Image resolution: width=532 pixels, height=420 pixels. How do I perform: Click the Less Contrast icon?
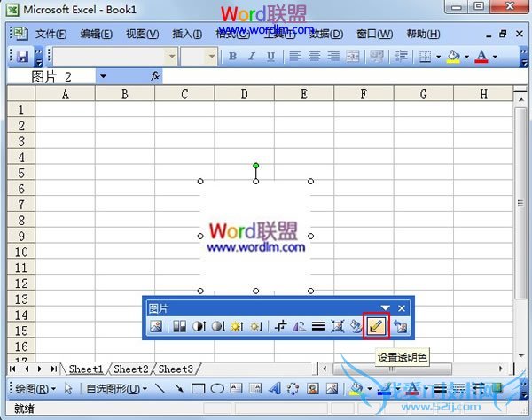click(x=218, y=326)
